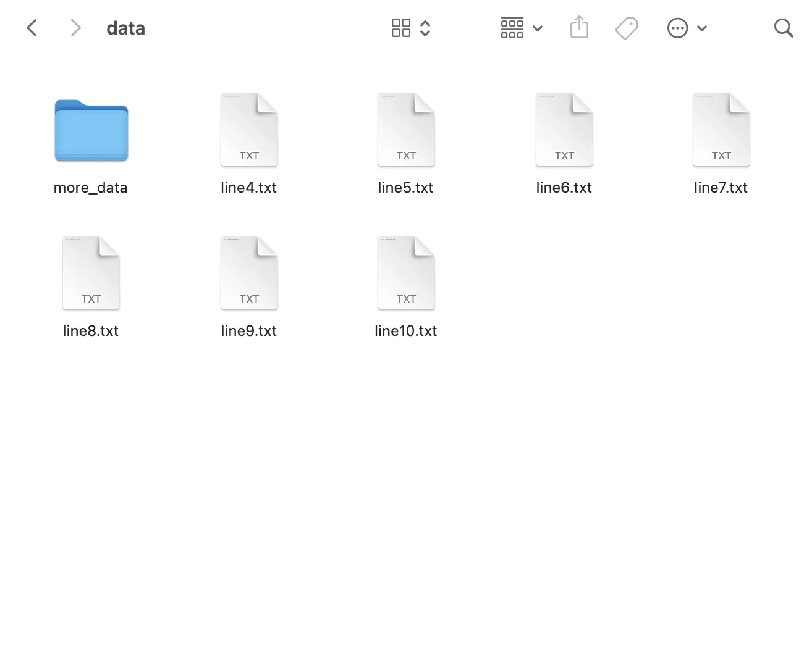
Task: Click the forward navigation arrow
Action: coord(75,28)
